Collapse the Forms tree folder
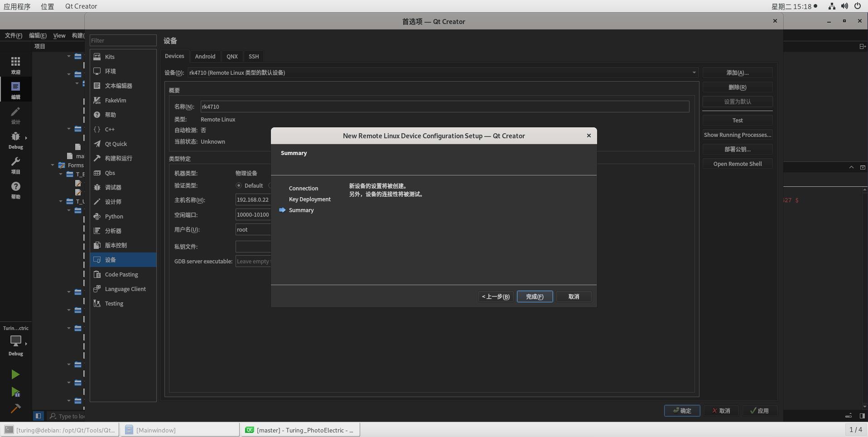 click(x=53, y=165)
